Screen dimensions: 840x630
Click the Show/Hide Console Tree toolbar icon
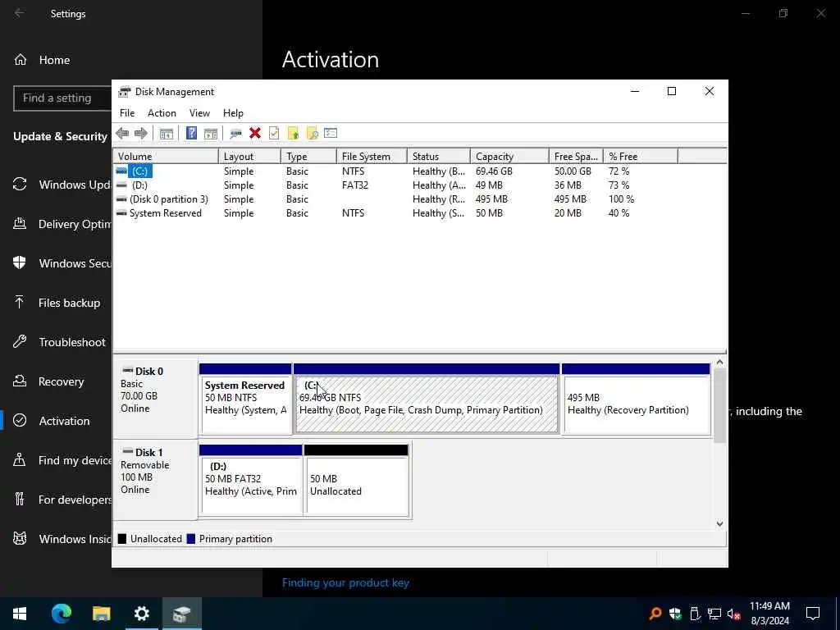(x=166, y=134)
